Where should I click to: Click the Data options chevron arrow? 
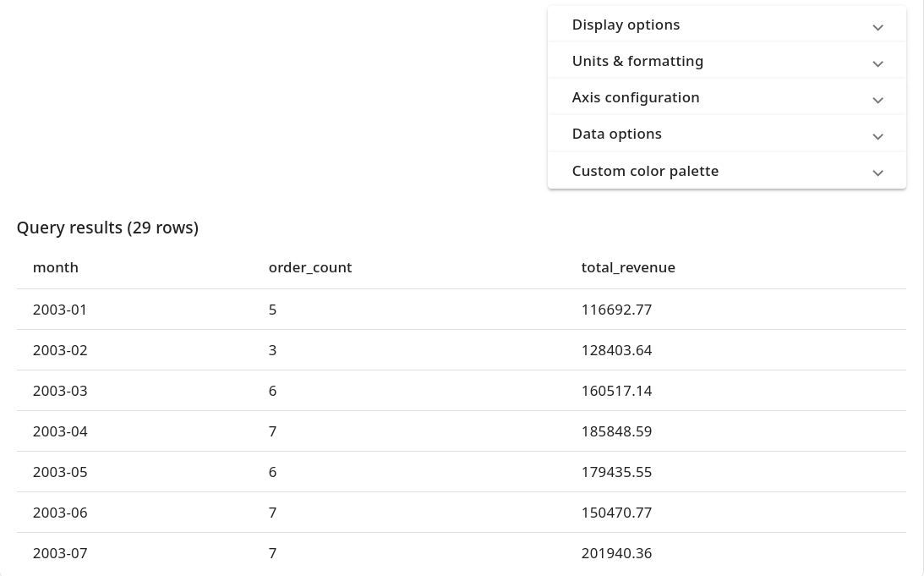pyautogui.click(x=878, y=136)
